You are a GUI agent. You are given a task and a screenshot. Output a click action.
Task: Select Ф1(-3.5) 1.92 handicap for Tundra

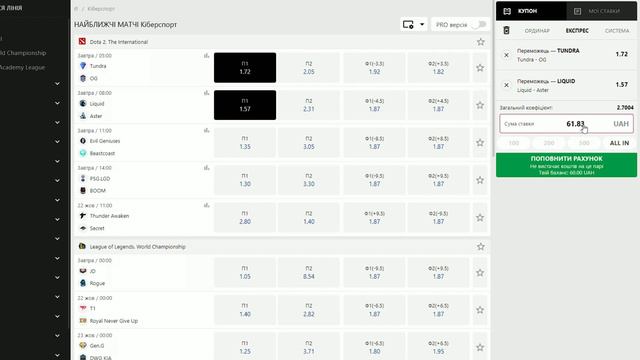[x=374, y=68]
